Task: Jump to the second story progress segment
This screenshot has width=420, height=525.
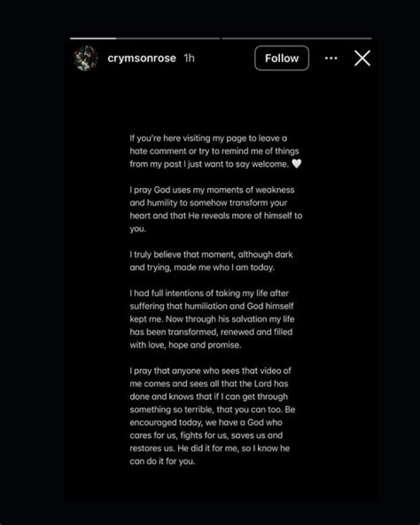Action: 296,39
